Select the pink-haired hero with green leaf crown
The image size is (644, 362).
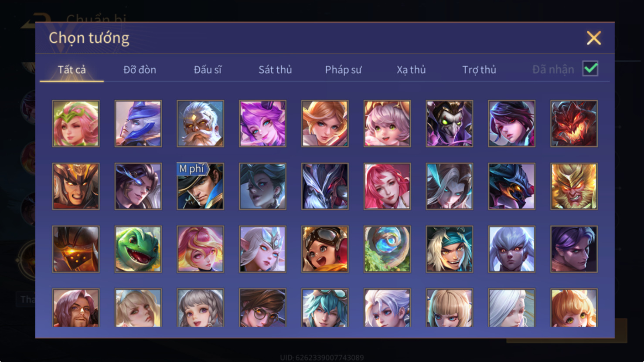pos(76,124)
